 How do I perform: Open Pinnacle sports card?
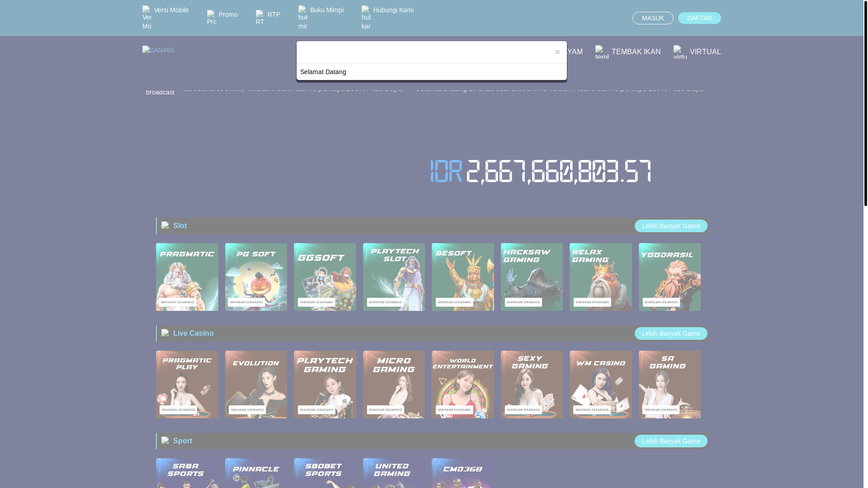click(x=256, y=473)
